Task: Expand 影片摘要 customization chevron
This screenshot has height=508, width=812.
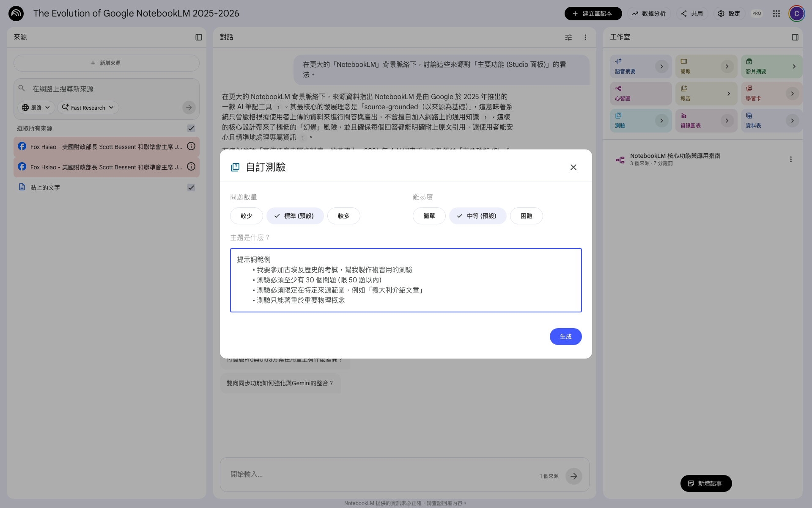Action: [x=794, y=66]
